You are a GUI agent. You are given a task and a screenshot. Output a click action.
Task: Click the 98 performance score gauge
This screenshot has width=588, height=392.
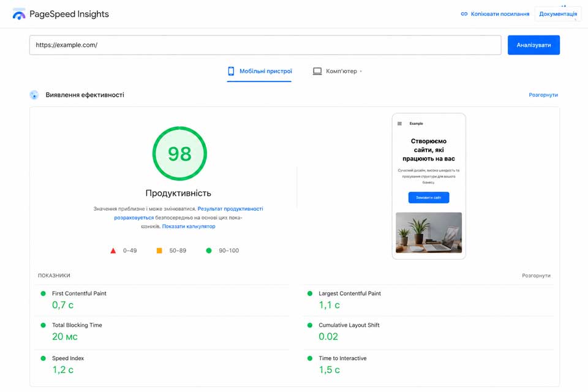tap(179, 153)
